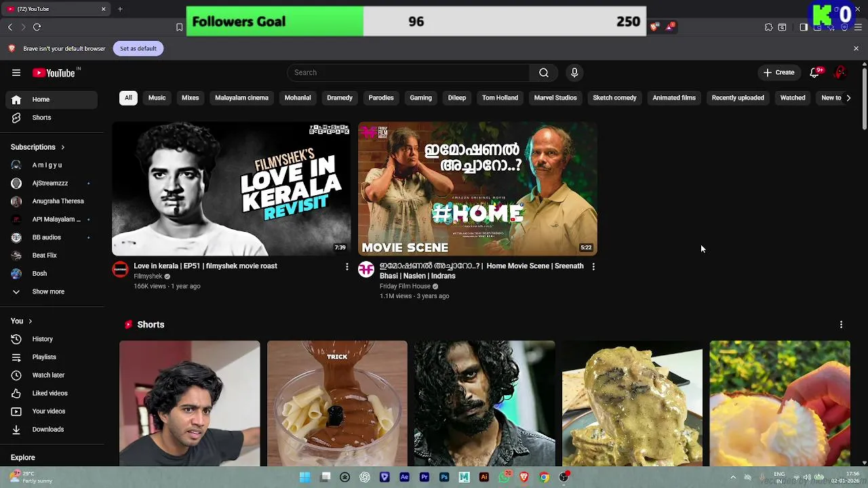The image size is (868, 488).
Task: Expand the You section chevron
Action: point(30,321)
